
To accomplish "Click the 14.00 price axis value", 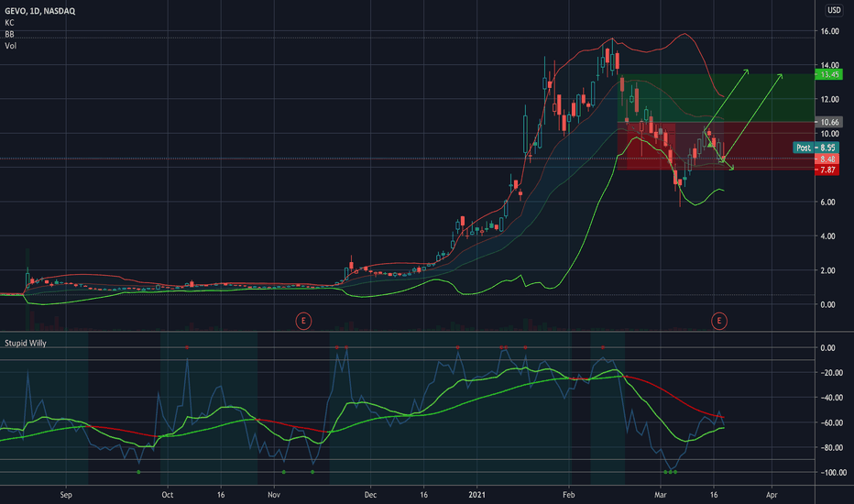I will tap(829, 65).
